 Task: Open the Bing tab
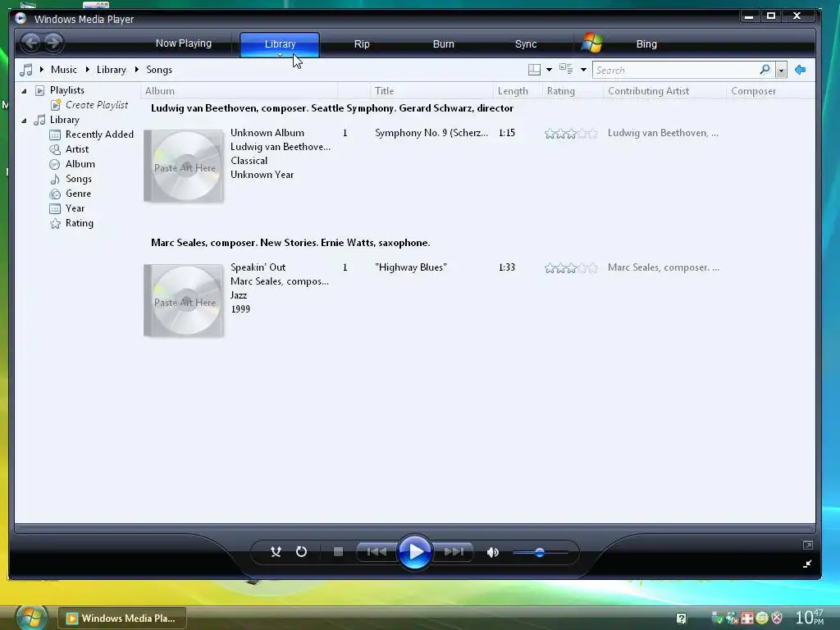(x=646, y=44)
